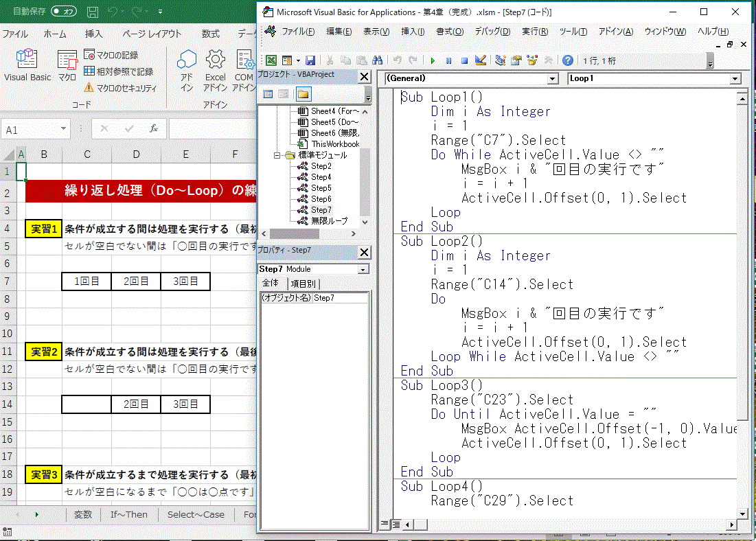Switch to Excel ページ レイアウト tab

151,34
